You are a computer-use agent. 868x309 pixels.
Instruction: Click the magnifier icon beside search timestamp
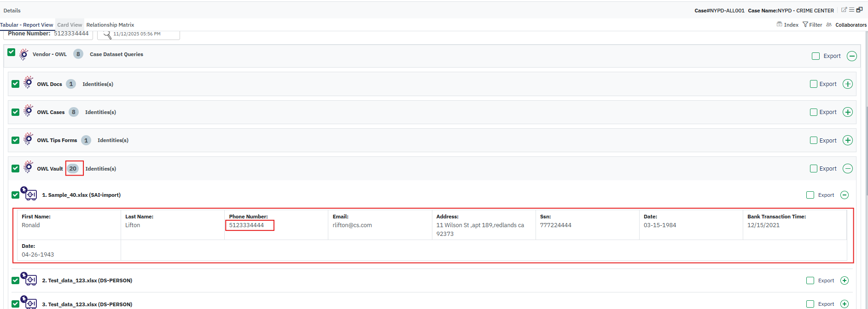[107, 34]
